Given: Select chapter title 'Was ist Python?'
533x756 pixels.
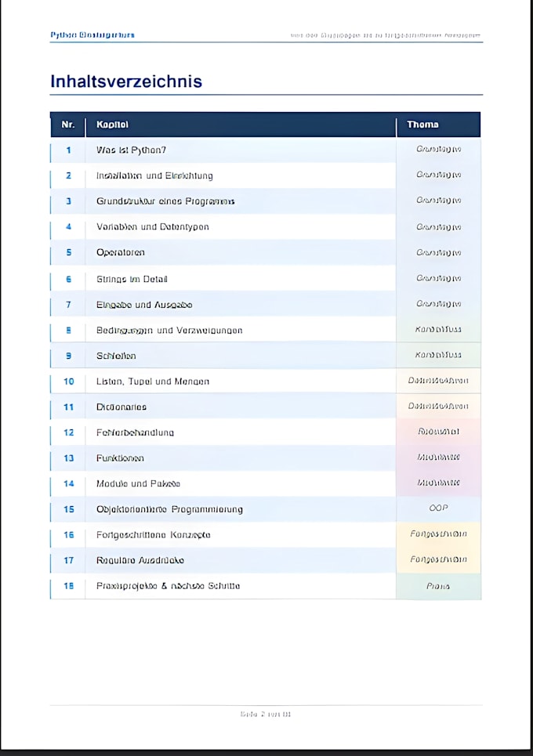Looking at the screenshot, I should coord(131,150).
